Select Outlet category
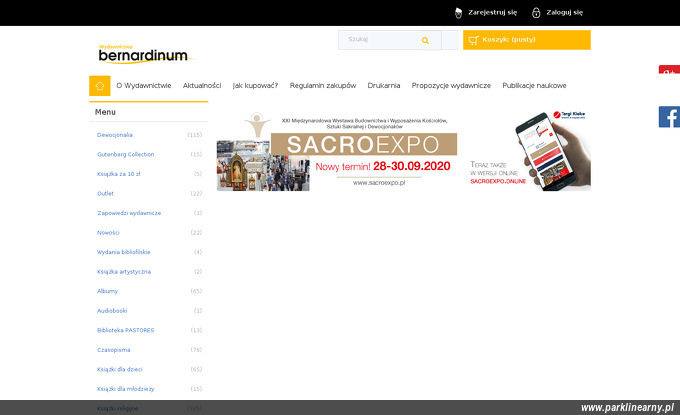680x415 pixels. coord(105,193)
